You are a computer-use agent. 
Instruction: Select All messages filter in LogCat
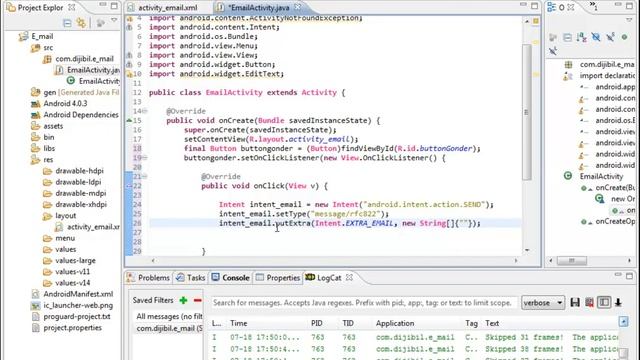click(x=168, y=316)
